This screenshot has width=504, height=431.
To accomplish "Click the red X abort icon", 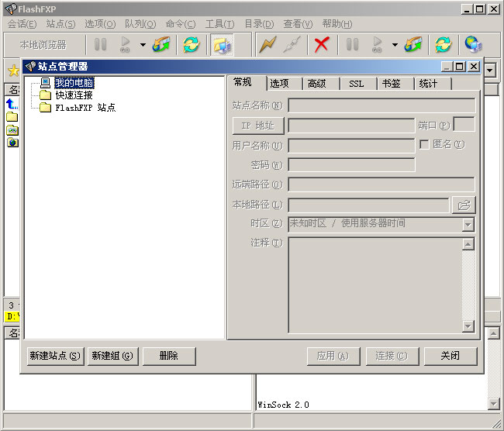I will [321, 44].
